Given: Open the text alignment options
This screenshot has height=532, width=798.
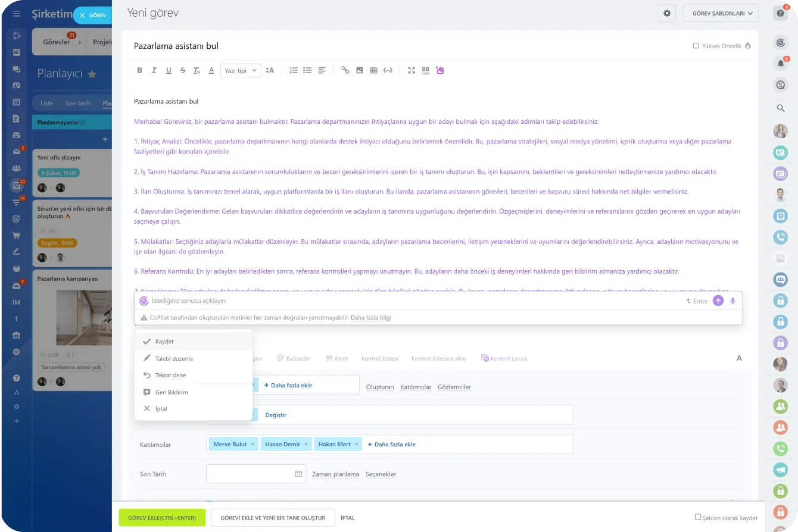Looking at the screenshot, I should 322,70.
